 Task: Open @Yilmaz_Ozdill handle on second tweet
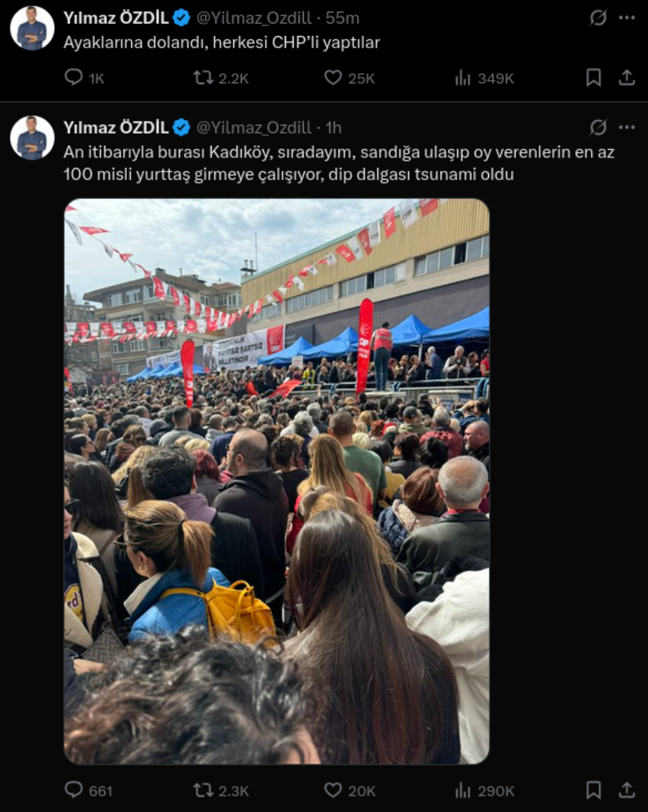tap(254, 127)
